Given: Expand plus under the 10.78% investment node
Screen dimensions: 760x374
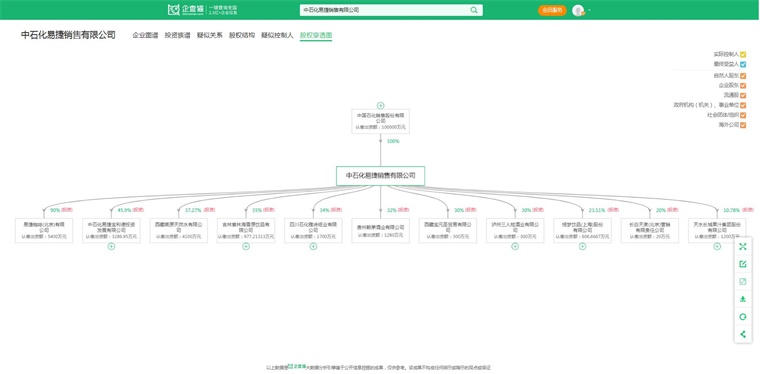Looking at the screenshot, I should point(717,246).
